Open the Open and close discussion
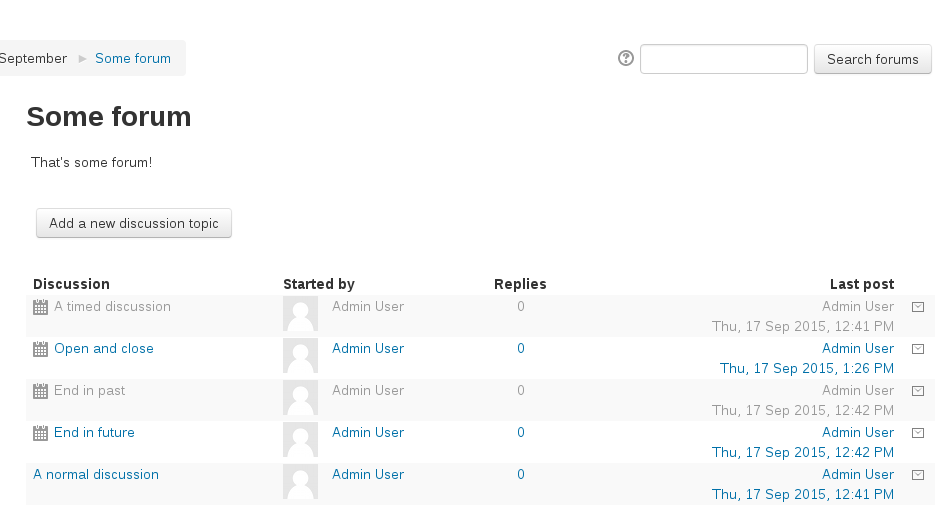 104,348
